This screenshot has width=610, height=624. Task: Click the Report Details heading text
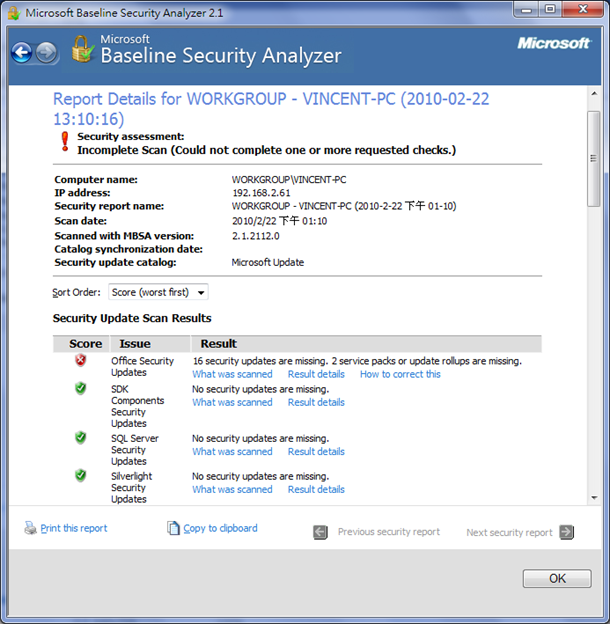tap(271, 109)
